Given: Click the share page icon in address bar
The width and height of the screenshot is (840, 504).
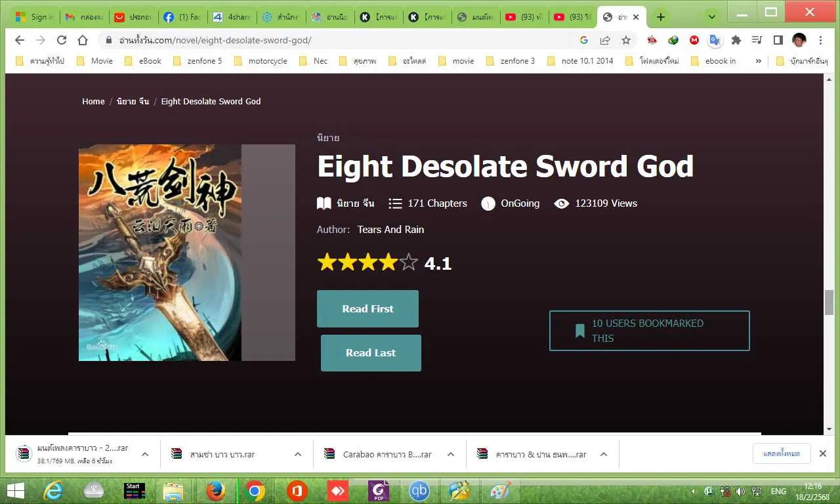Looking at the screenshot, I should (605, 40).
